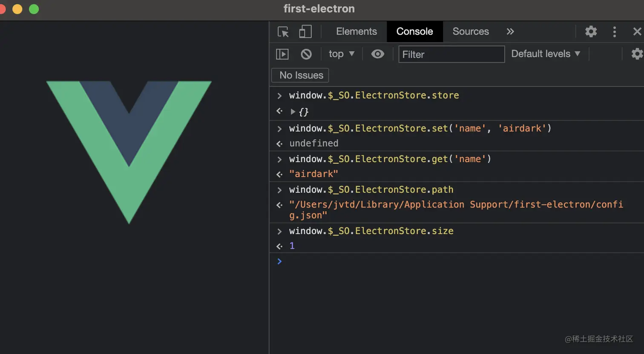Click the numeric output 1
The width and height of the screenshot is (644, 354).
tap(292, 246)
